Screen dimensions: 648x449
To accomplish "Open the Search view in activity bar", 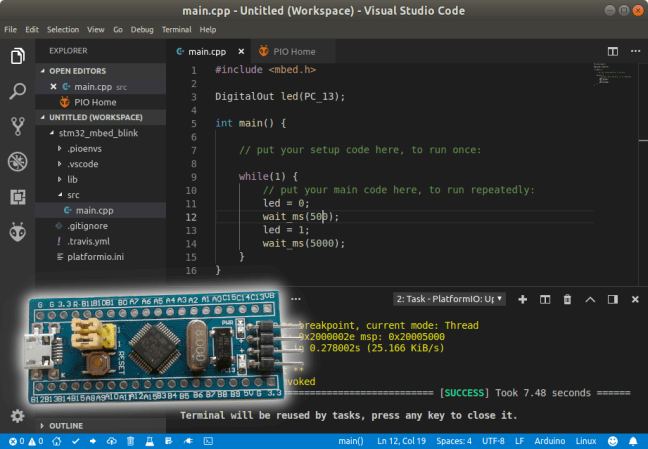I will coord(17,92).
